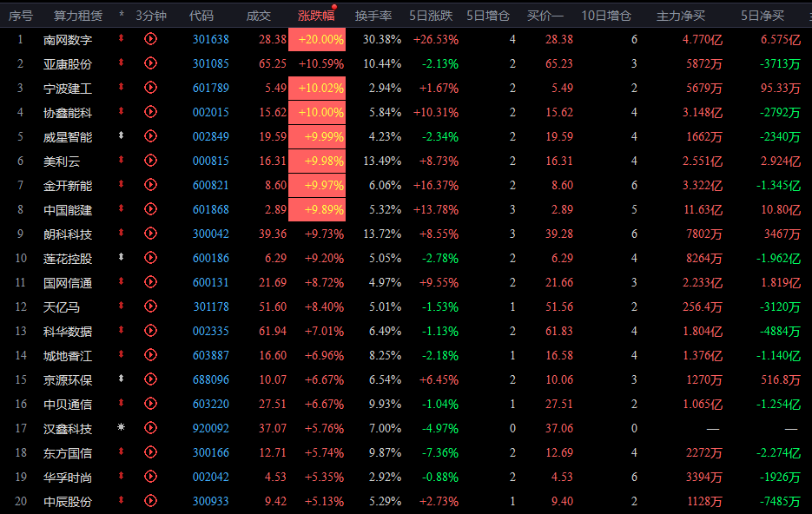Image resolution: width=812 pixels, height=514 pixels.
Task: Click the 3分钟 play icon for 南网数字
Action: [150, 39]
